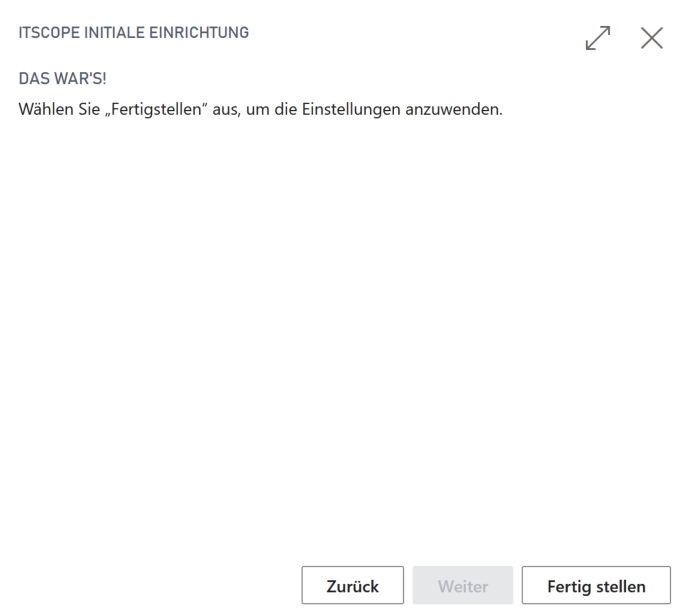Click the disabled Weiter step button

[463, 586]
